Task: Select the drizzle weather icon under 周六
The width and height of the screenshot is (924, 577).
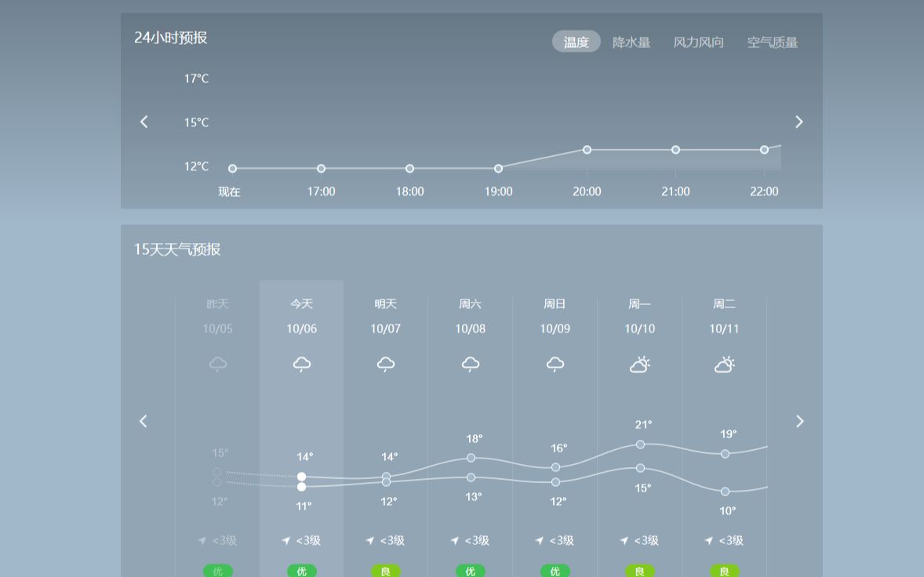Action: coord(470,363)
